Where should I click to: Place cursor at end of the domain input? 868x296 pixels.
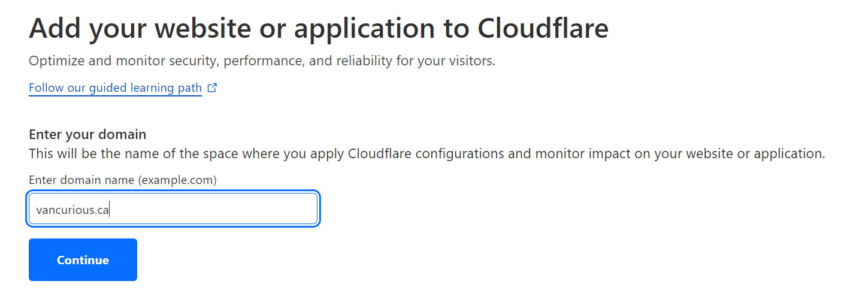coord(110,210)
